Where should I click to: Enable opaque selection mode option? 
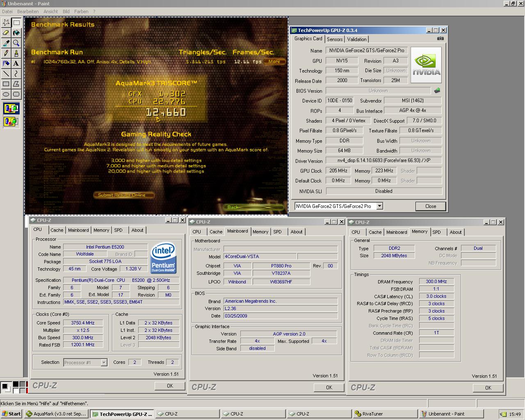coord(11,109)
